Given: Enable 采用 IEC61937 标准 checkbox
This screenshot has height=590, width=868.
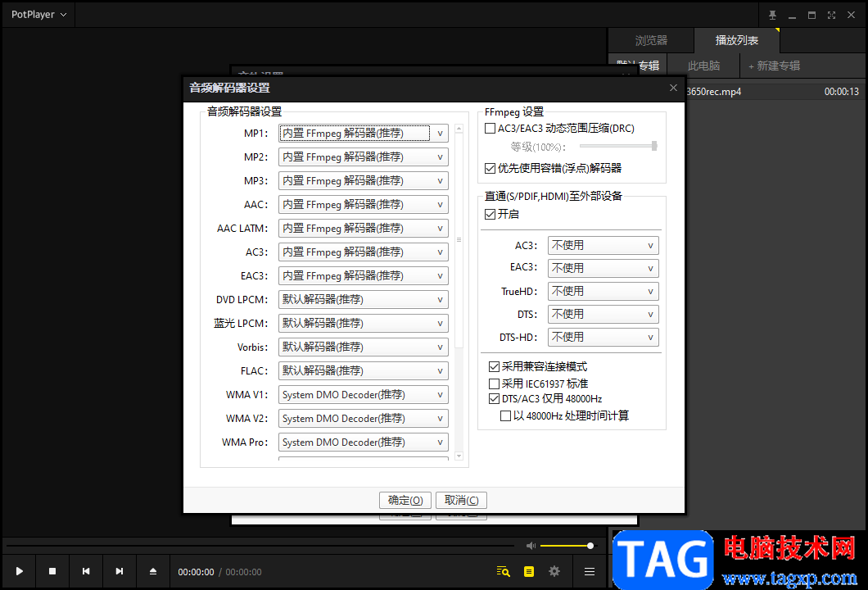Looking at the screenshot, I should click(495, 383).
